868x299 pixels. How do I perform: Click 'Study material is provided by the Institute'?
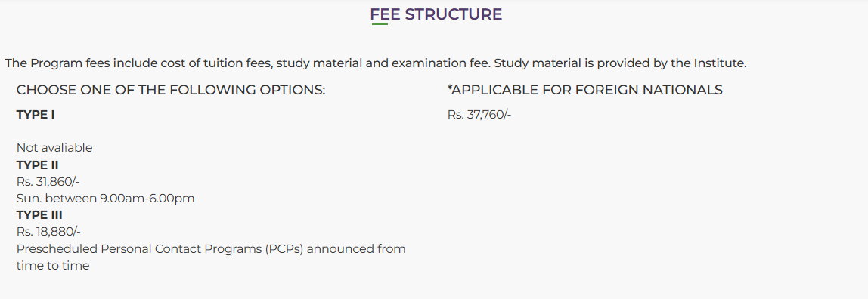(x=621, y=63)
